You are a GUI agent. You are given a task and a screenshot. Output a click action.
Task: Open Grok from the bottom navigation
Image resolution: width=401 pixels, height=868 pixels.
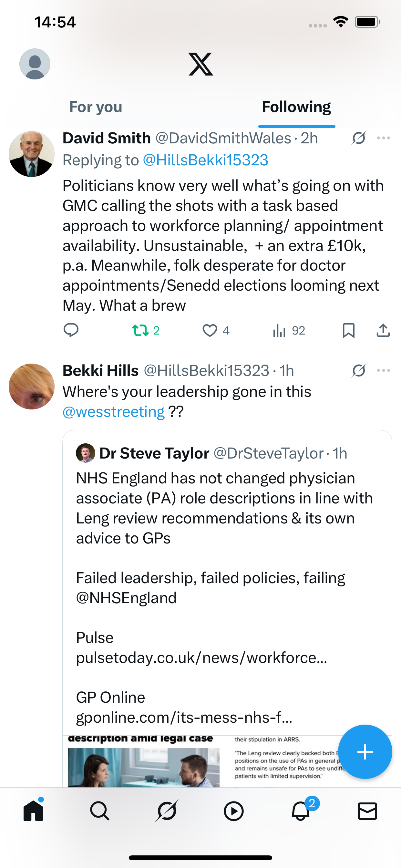pyautogui.click(x=167, y=811)
